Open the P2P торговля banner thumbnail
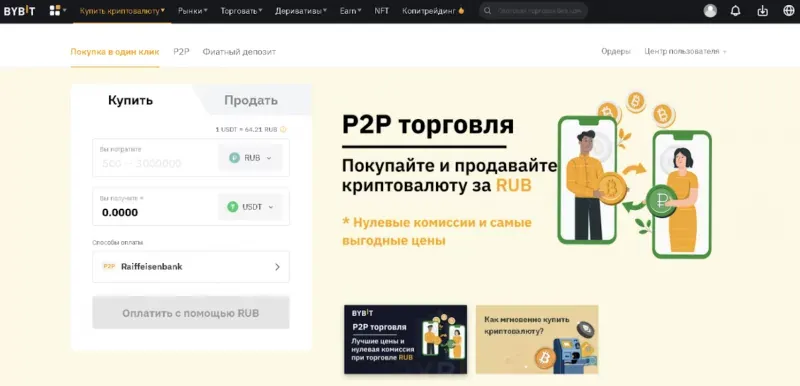 (406, 340)
